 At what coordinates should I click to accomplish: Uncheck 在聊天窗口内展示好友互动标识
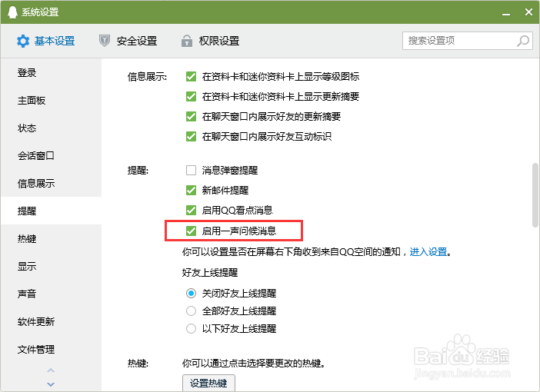pos(191,136)
